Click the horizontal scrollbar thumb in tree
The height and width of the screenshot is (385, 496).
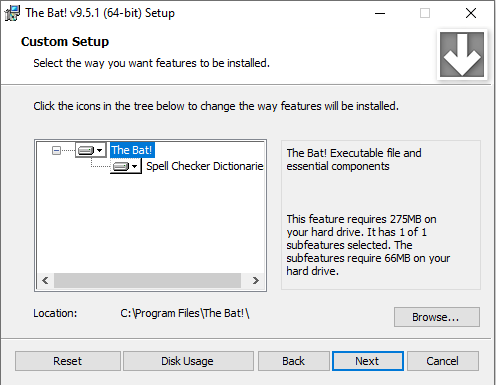point(147,280)
